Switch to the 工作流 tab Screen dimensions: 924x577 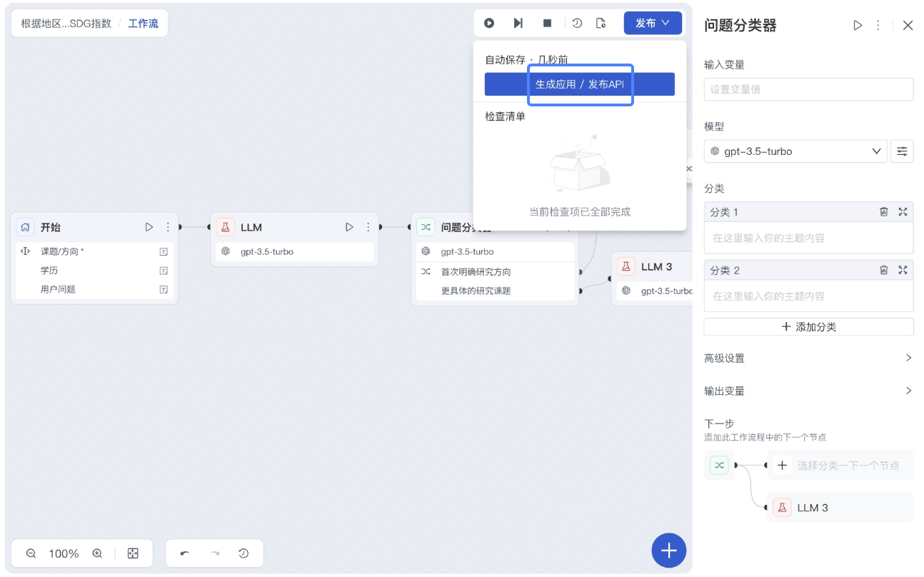pyautogui.click(x=142, y=23)
